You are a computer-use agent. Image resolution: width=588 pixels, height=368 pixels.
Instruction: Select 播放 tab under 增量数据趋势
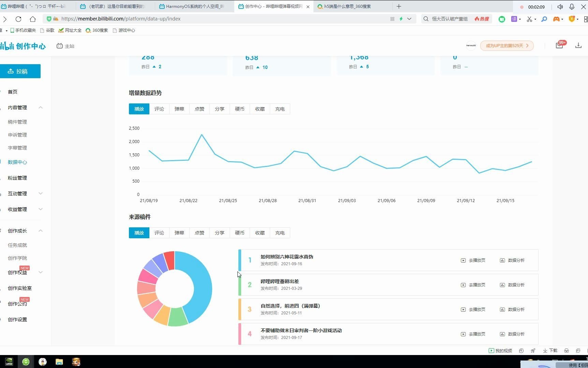coord(139,109)
